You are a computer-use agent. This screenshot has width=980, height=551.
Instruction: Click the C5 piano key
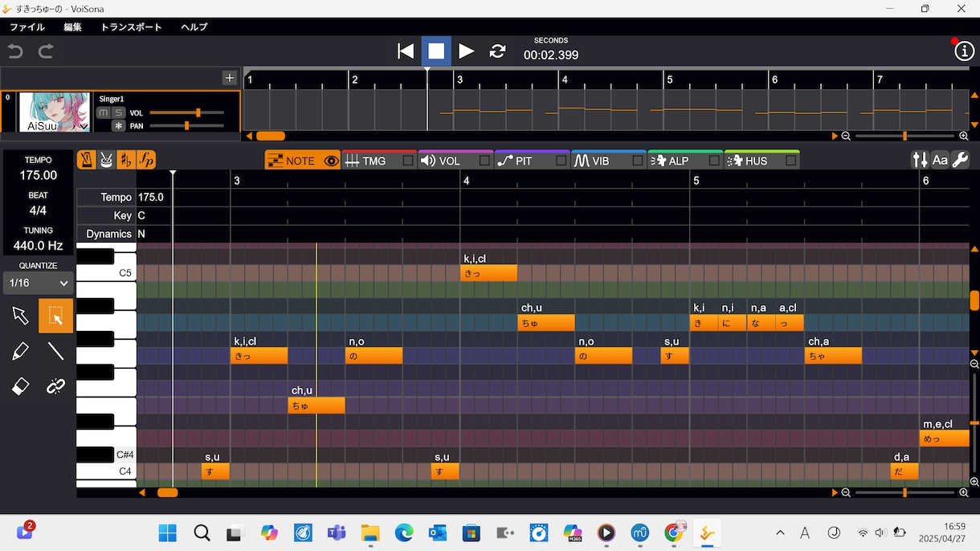106,272
